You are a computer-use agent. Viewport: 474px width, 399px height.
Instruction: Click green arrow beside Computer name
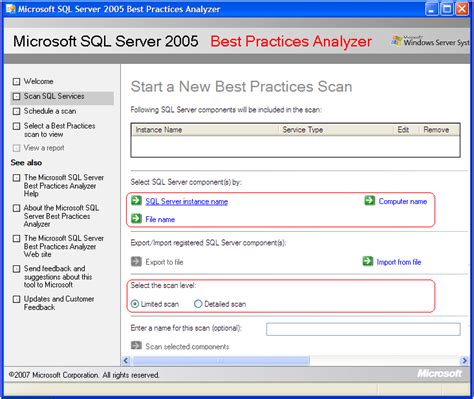click(369, 200)
